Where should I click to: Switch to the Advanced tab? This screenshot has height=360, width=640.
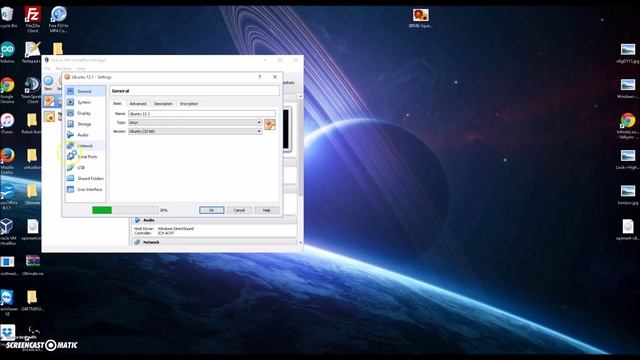138,104
